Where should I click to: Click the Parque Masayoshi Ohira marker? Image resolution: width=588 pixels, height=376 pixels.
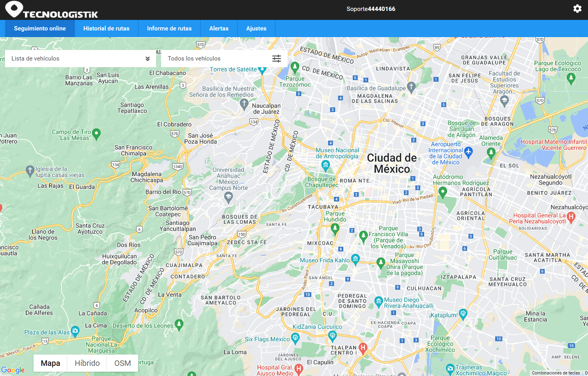point(381,263)
